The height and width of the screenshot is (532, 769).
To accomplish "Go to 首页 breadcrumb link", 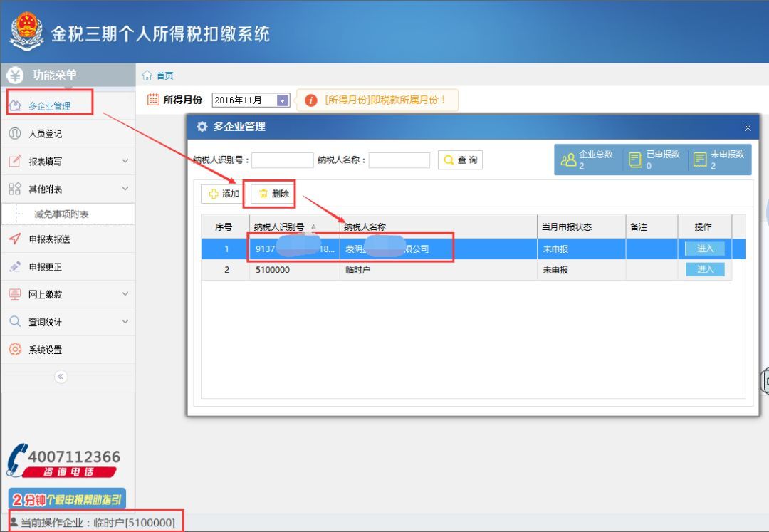I will 164,75.
